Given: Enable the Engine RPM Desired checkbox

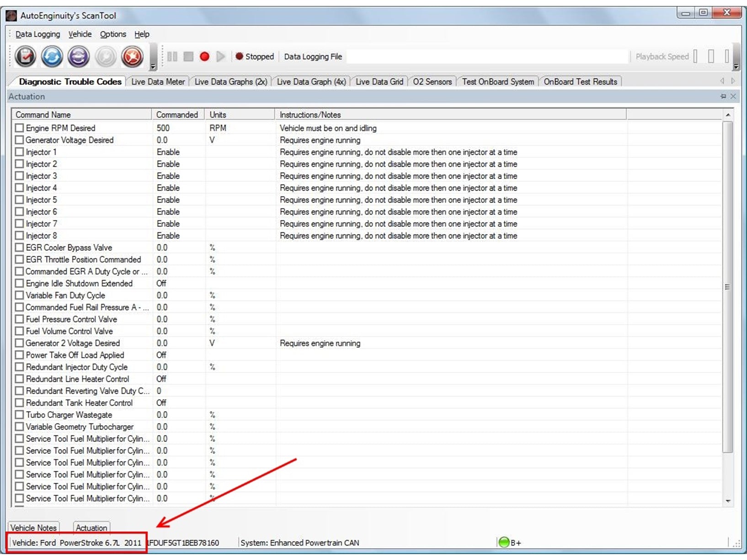Looking at the screenshot, I should [19, 128].
